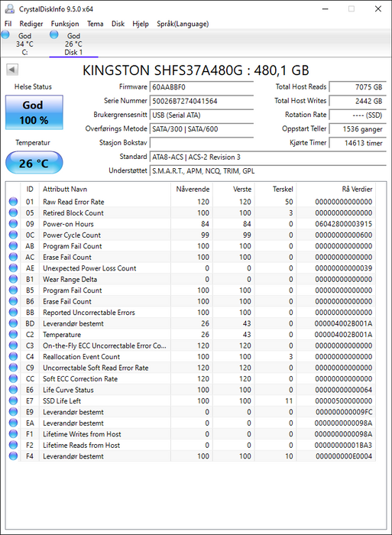This screenshot has width=392, height=535.
Task: Click the empty Stasjon Bokstav field
Action: [201, 143]
